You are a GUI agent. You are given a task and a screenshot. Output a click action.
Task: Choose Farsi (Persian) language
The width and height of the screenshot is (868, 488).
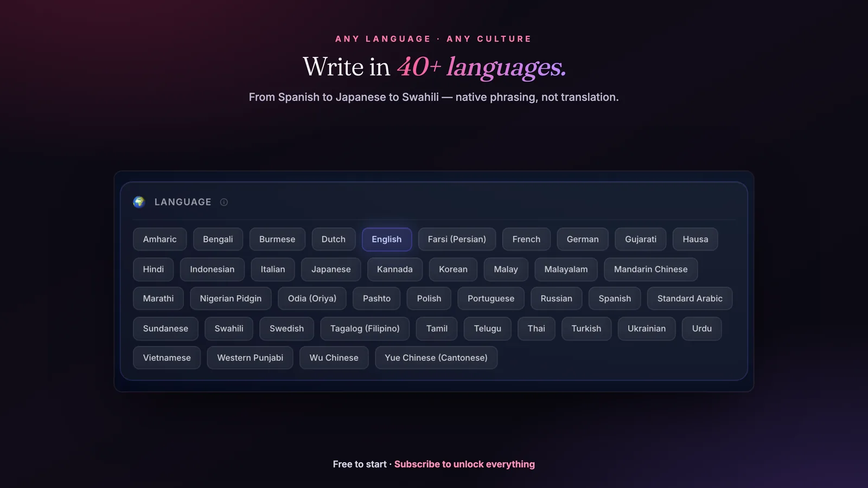[457, 239]
